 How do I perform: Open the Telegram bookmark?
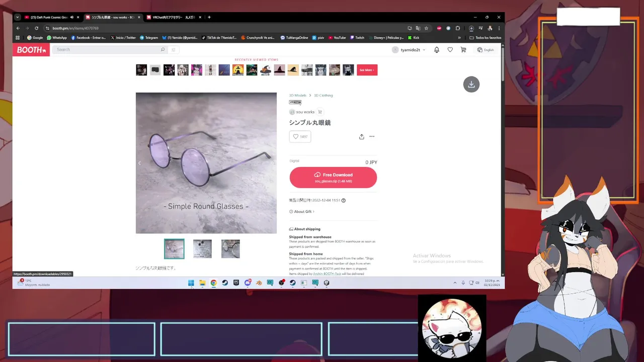click(x=149, y=38)
